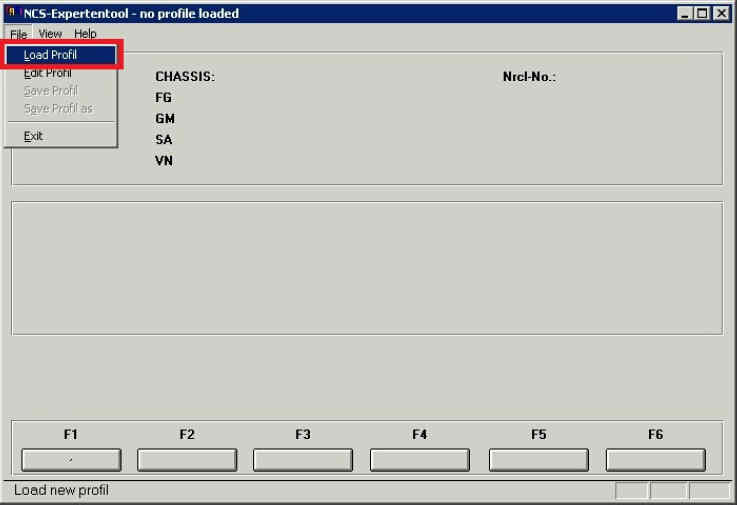Click the GM label

click(x=165, y=119)
